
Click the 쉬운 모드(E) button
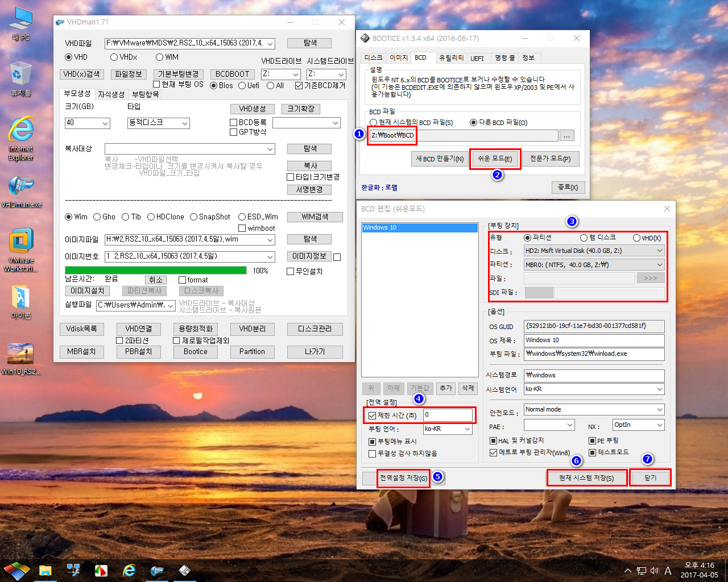[x=495, y=159]
